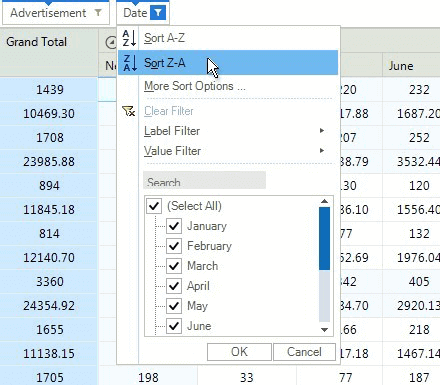Select the bottom row cell 33
This screenshot has width=440, height=385.
247,377
